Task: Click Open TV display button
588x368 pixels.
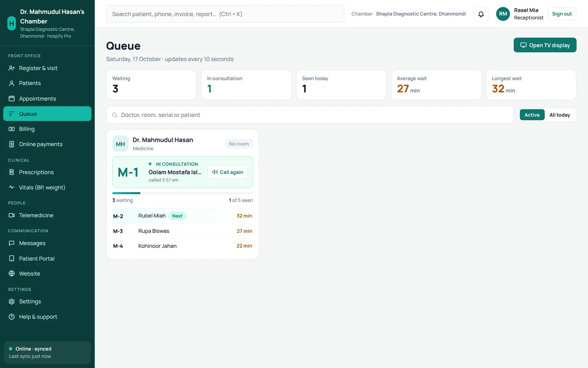Action: [x=545, y=45]
